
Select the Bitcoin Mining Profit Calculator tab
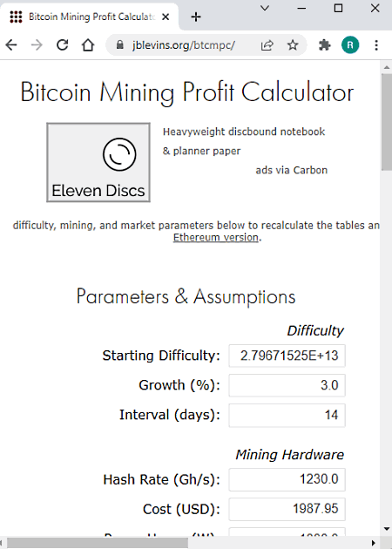coord(90,17)
